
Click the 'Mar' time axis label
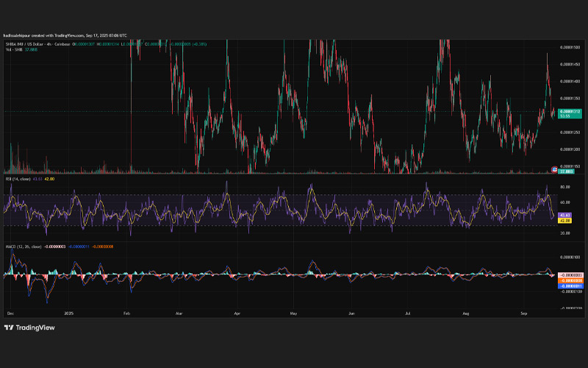(179, 314)
